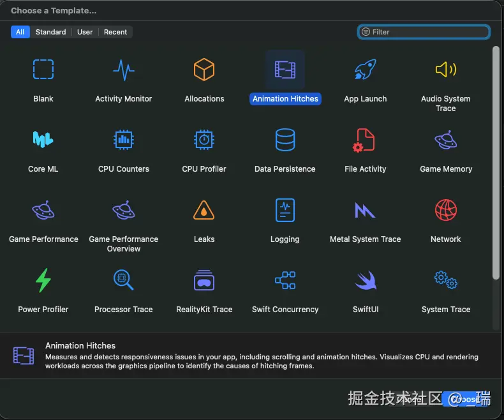Click the RealityKit Trace label
The height and width of the screenshot is (420, 504).
[204, 310]
